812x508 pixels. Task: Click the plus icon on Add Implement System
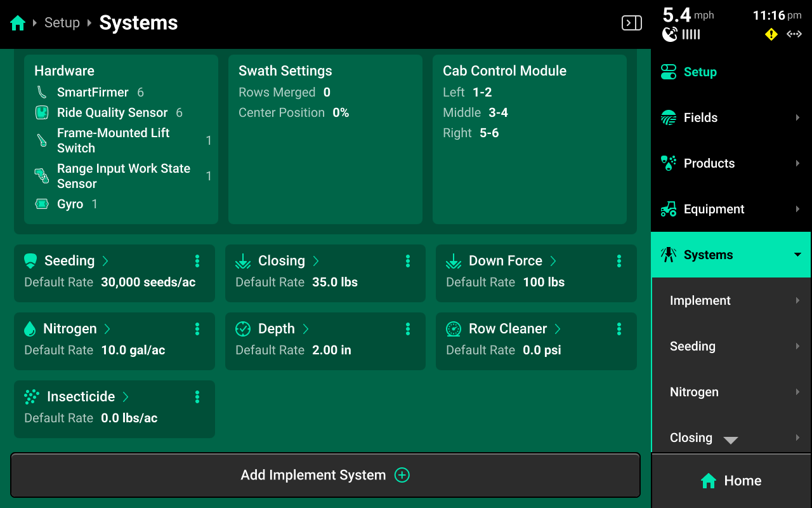tap(402, 475)
